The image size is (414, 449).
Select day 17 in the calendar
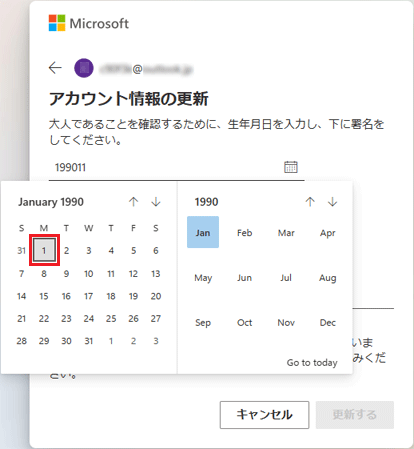tap(89, 296)
